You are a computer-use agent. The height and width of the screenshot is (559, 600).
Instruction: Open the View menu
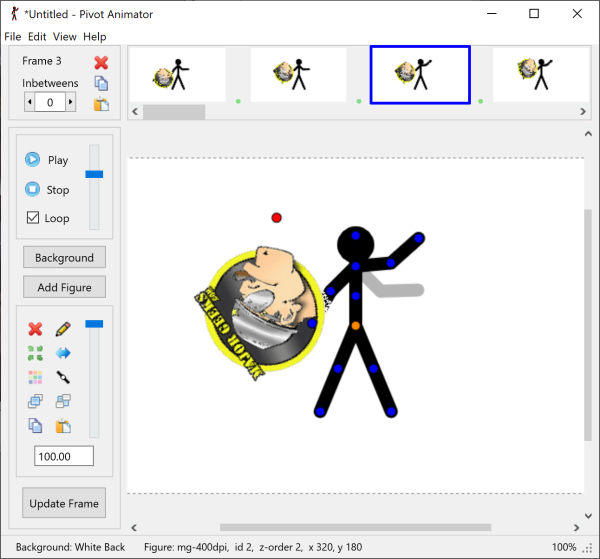click(65, 37)
